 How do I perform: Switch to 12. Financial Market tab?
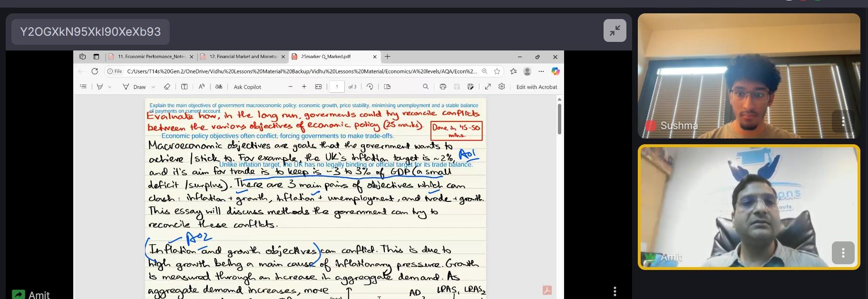click(243, 57)
